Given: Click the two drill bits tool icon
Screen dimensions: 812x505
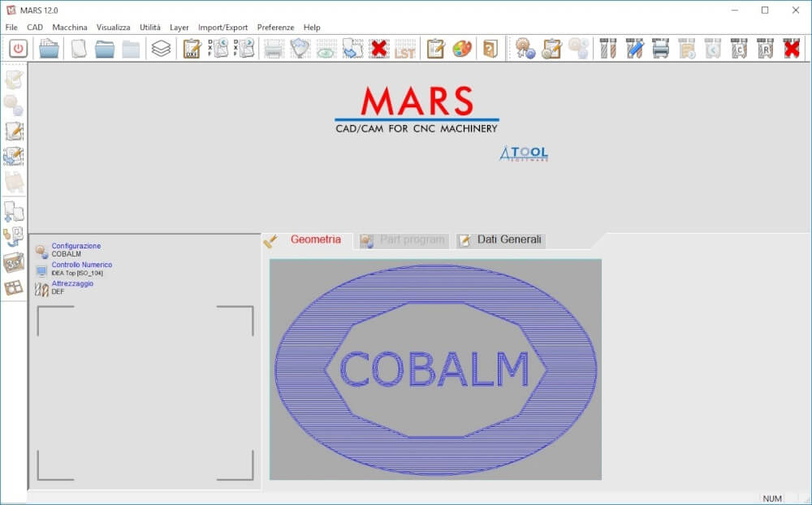Looking at the screenshot, I should click(x=608, y=49).
